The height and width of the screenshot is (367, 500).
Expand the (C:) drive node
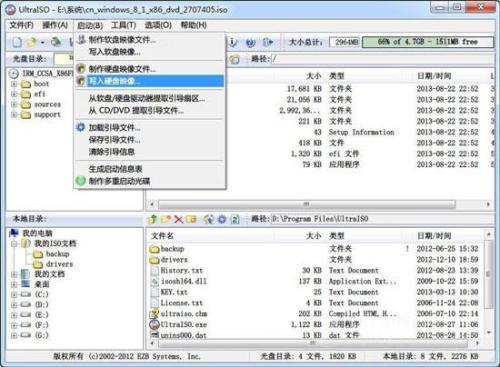click(14, 295)
